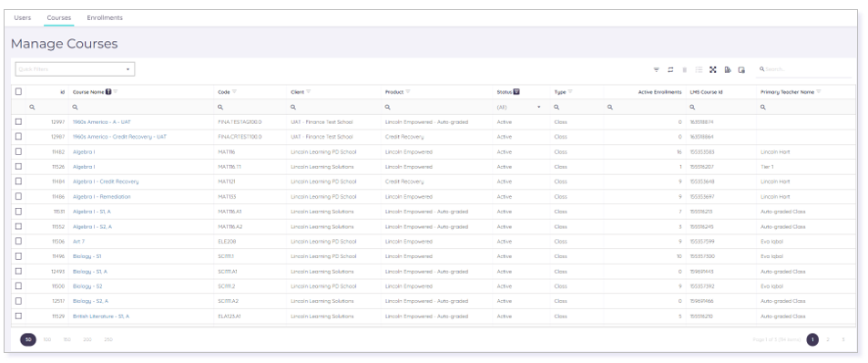868x363 pixels.
Task: Click the search icon under Active Enrollments column
Action: pos(610,108)
